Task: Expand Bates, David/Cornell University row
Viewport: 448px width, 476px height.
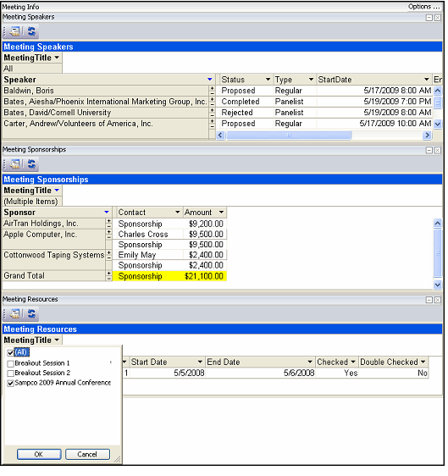Action: coord(213,110)
